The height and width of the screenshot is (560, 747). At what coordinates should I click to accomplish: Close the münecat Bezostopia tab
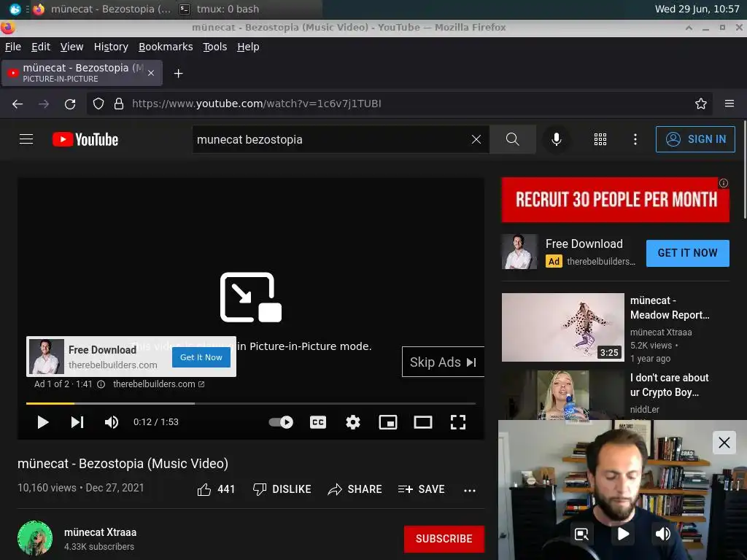pyautogui.click(x=150, y=73)
